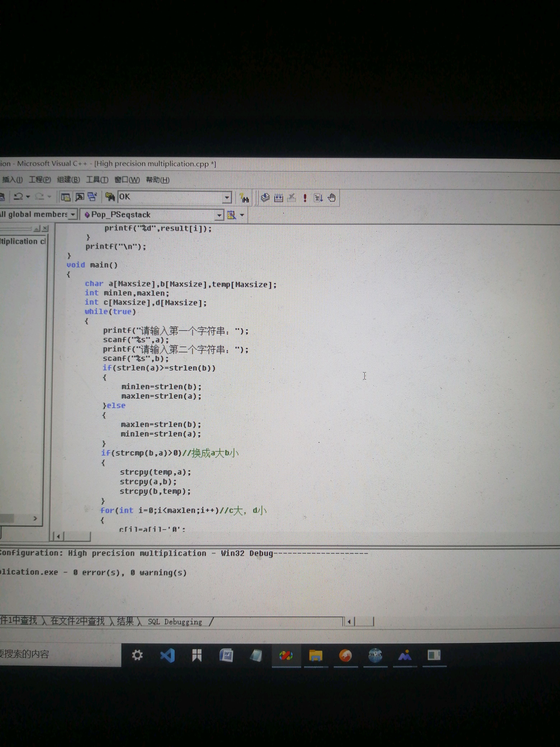Viewport: 560px width, 747px height.
Task: Click the workspace panel scroll-right arrow
Action: click(x=35, y=518)
